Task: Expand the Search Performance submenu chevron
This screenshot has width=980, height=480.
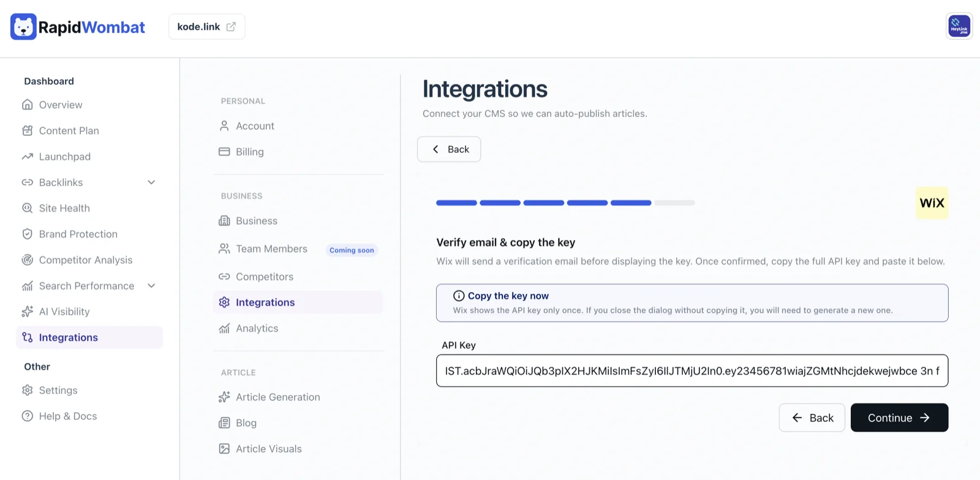Action: (151, 286)
